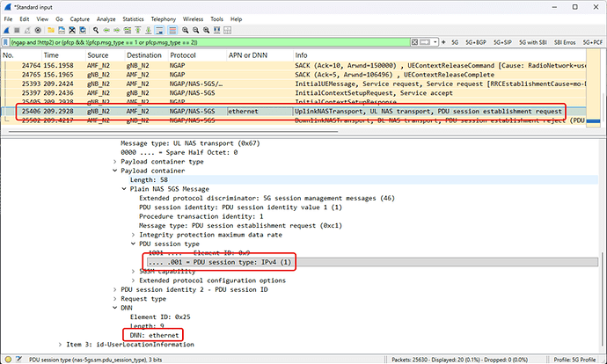Start capture with the shark fin icon

pyautogui.click(x=7, y=30)
